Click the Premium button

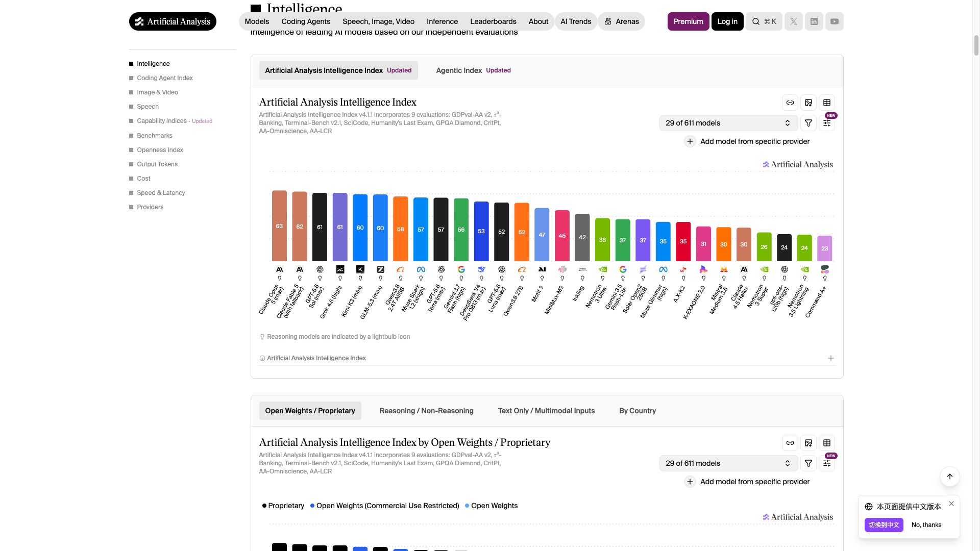(688, 21)
